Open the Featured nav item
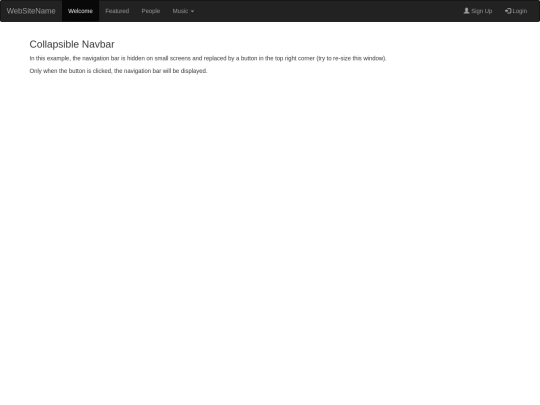Screen dimensions: 540x405 point(117,11)
